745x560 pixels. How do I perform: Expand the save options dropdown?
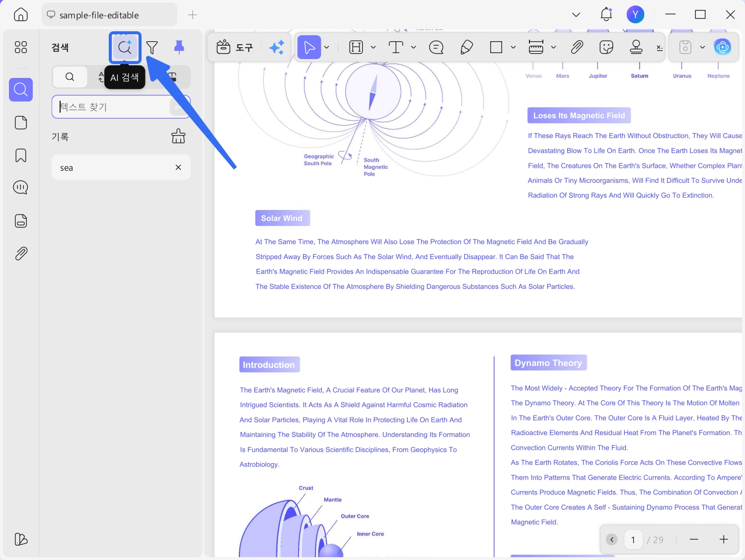tap(702, 47)
